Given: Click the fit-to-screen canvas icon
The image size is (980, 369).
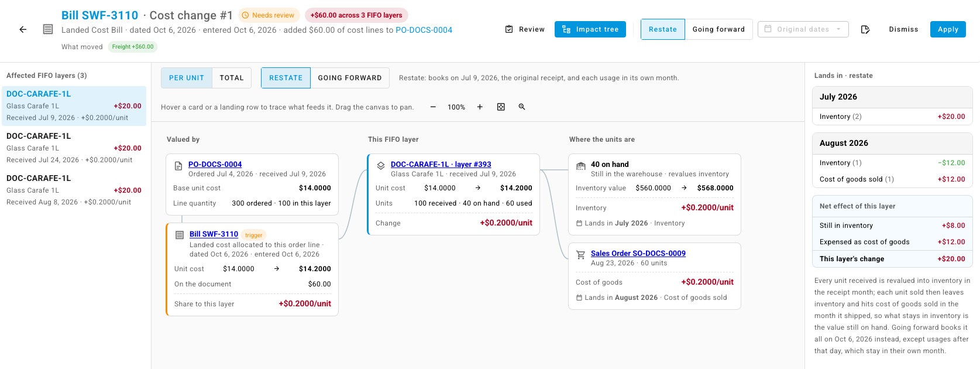Looking at the screenshot, I should click(x=501, y=107).
